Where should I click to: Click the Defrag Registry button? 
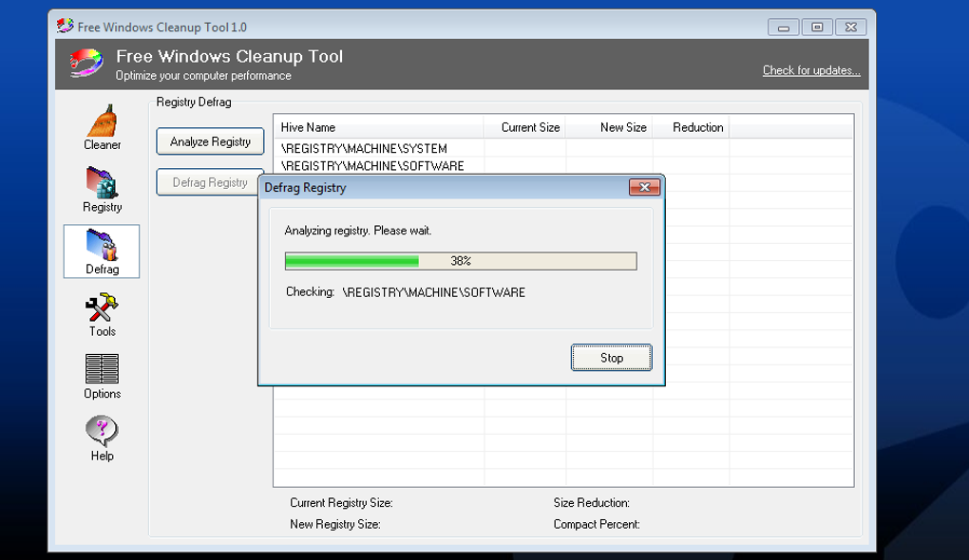[x=207, y=182]
